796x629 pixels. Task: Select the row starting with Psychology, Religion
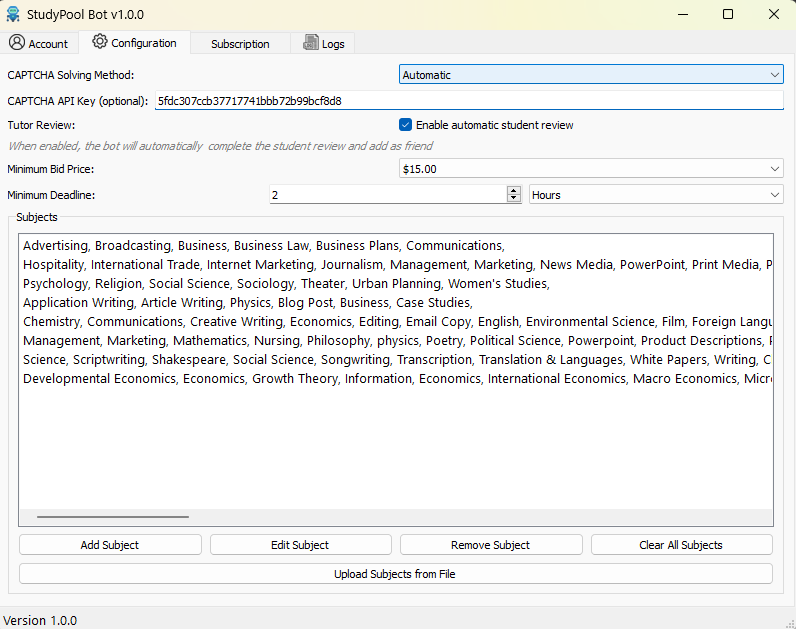pyautogui.click(x=396, y=284)
